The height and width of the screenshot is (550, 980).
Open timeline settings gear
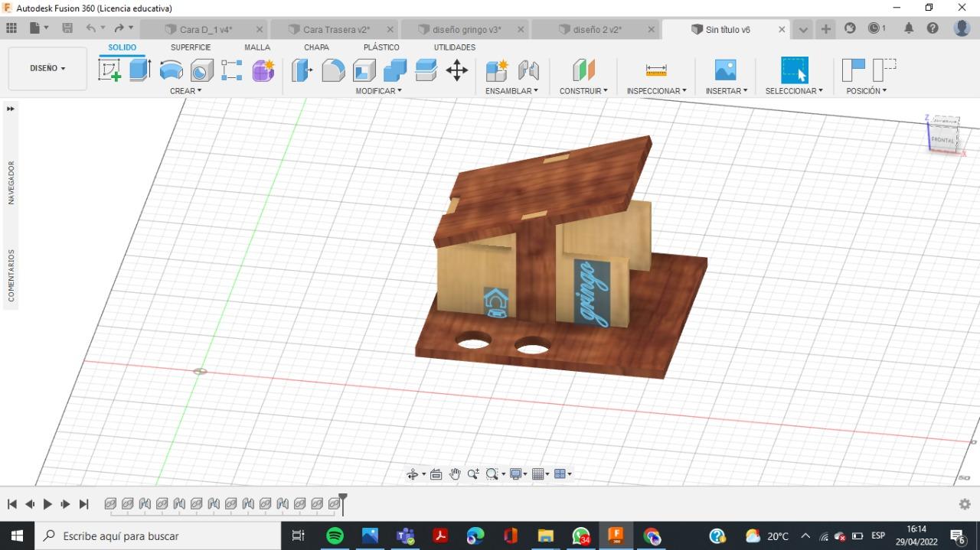pyautogui.click(x=965, y=504)
